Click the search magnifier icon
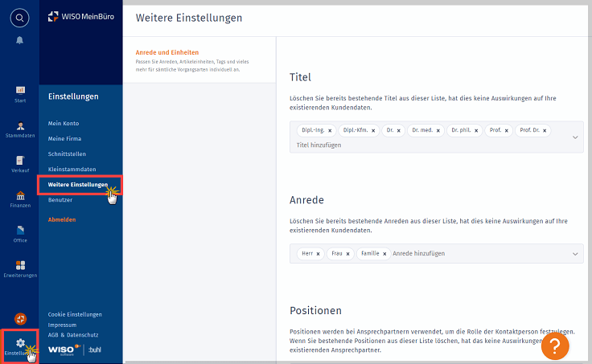The width and height of the screenshot is (592, 364). point(20,17)
